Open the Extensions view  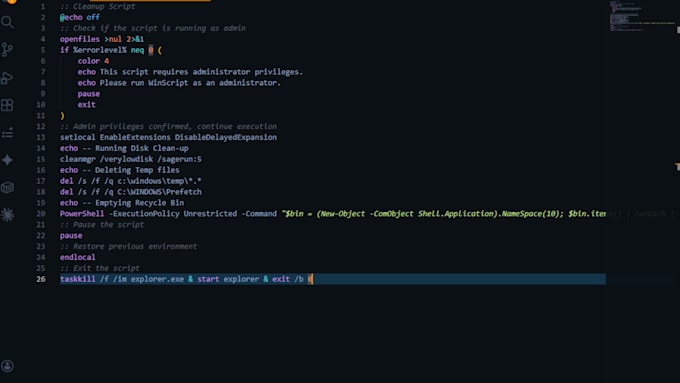pos(7,105)
